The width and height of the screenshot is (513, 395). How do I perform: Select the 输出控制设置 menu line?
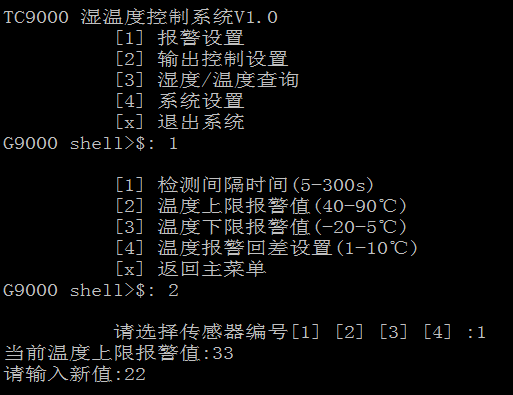tap(201, 59)
